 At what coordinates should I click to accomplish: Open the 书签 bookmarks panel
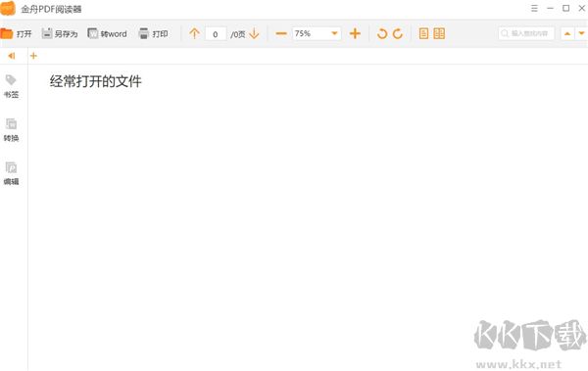pos(11,86)
